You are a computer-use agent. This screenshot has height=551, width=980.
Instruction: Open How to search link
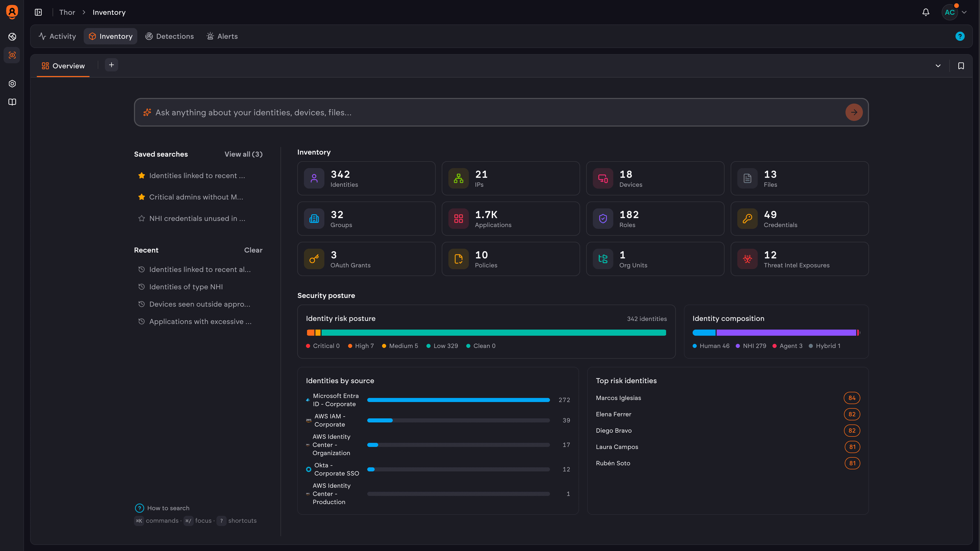coord(168,508)
